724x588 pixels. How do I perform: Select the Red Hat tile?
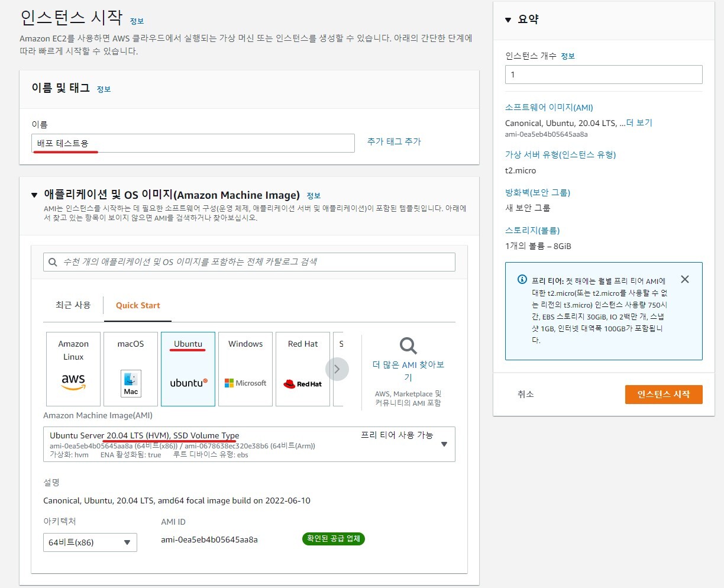click(x=303, y=369)
